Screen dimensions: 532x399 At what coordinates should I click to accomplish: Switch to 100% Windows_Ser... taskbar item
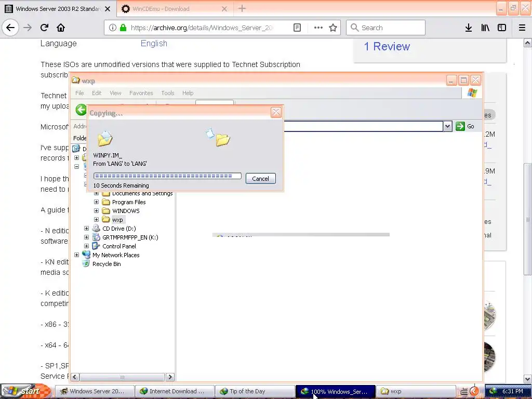tap(335, 391)
